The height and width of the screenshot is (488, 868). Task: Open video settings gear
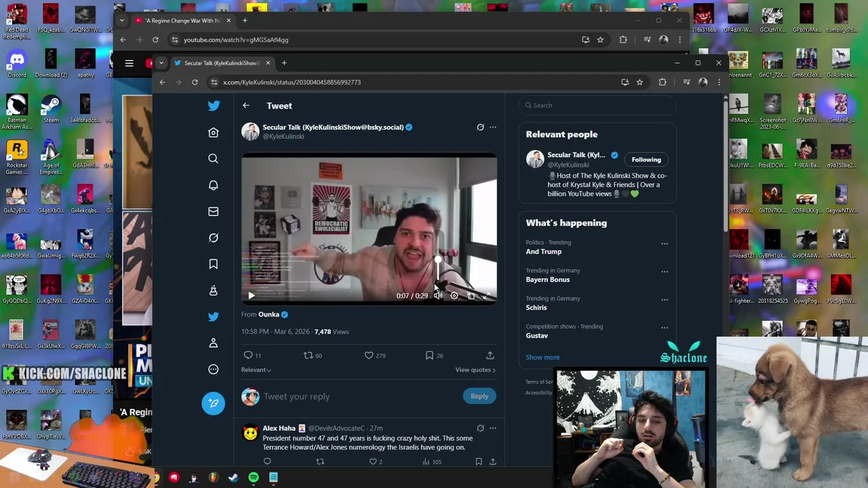(454, 296)
